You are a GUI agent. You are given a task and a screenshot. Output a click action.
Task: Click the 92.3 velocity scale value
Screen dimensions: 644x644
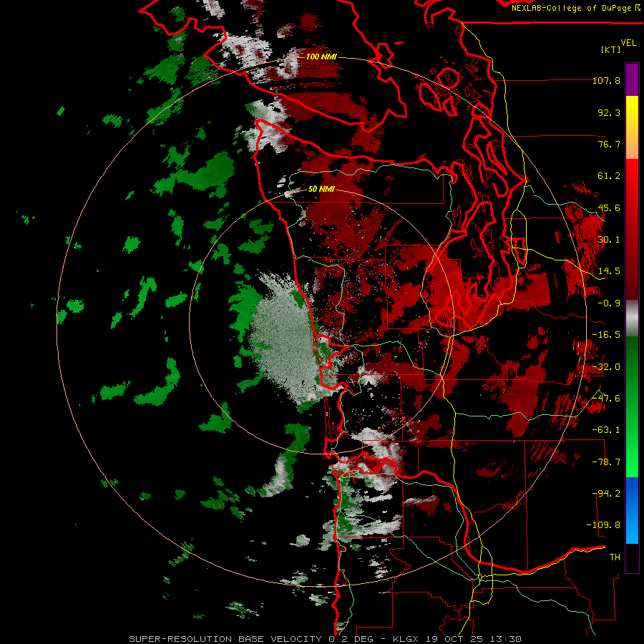click(609, 112)
